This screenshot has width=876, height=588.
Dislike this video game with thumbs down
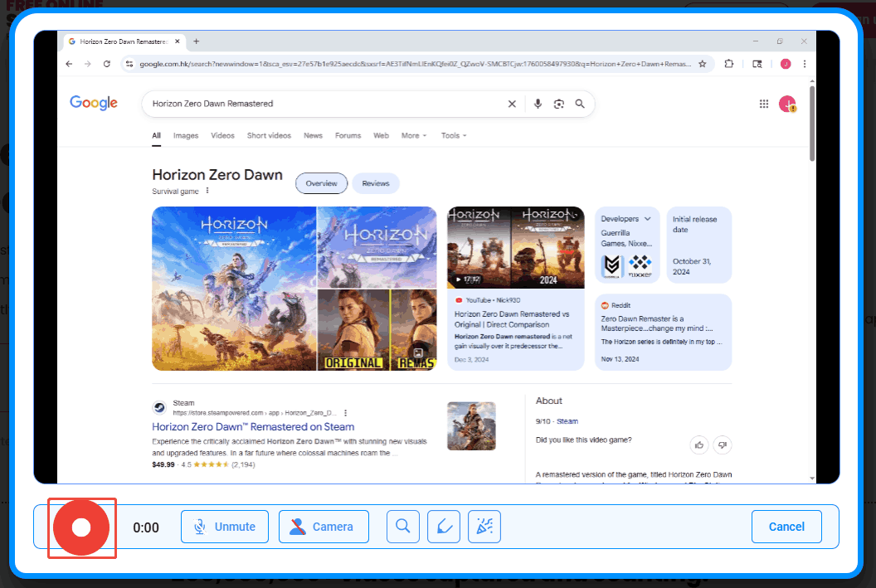(723, 445)
